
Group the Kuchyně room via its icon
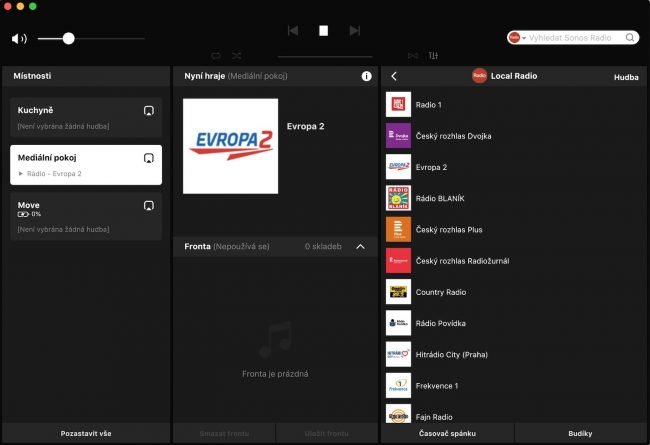pyautogui.click(x=149, y=111)
